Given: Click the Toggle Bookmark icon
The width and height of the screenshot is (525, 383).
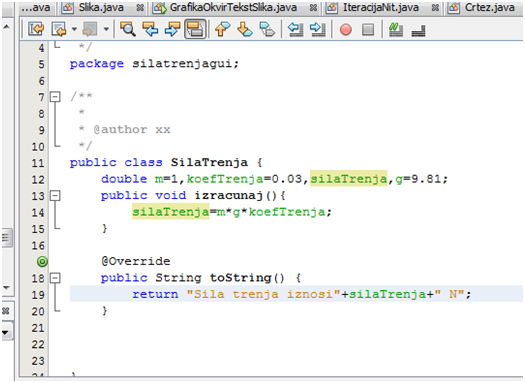Looking at the screenshot, I should tap(267, 29).
